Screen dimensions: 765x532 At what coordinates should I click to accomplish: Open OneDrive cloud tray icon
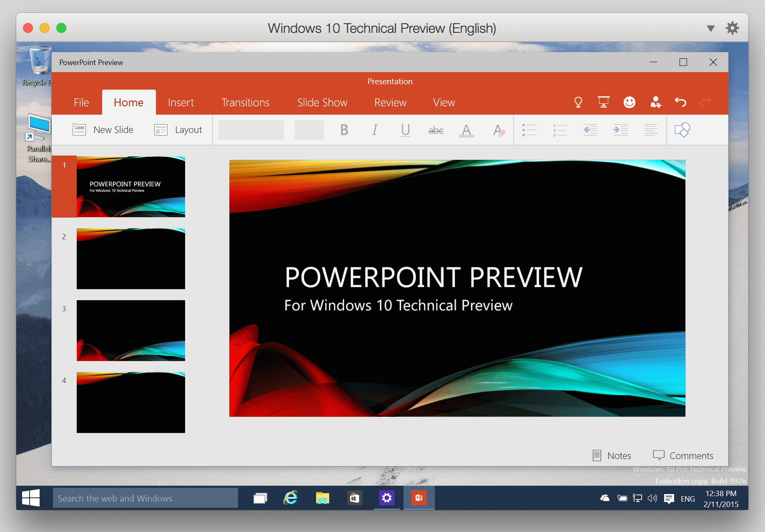pos(605,498)
